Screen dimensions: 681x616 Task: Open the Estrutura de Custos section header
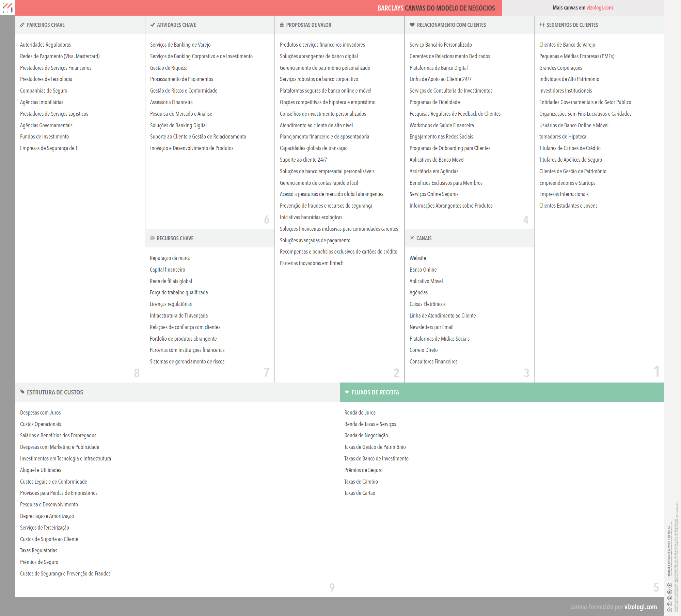(x=55, y=392)
